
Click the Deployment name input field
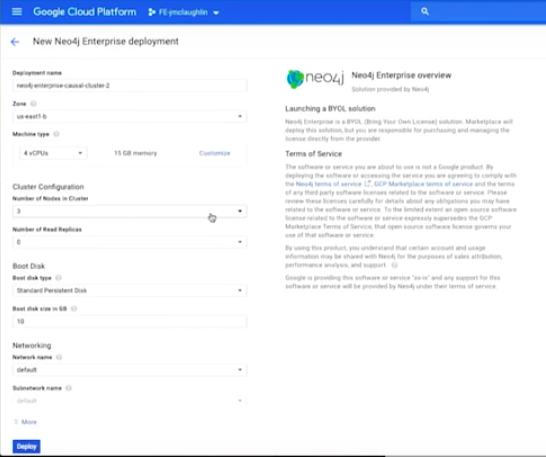pos(130,86)
